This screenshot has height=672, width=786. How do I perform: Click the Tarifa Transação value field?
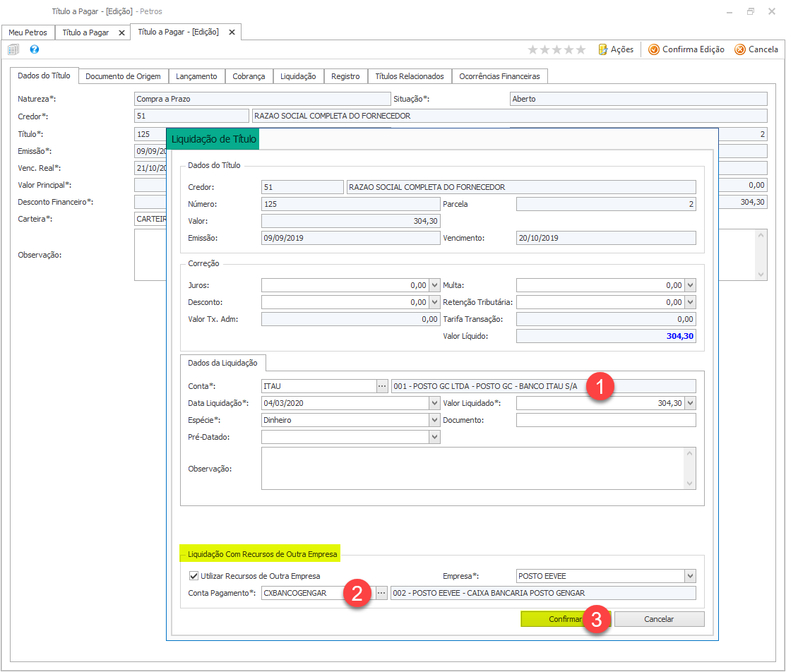[606, 319]
